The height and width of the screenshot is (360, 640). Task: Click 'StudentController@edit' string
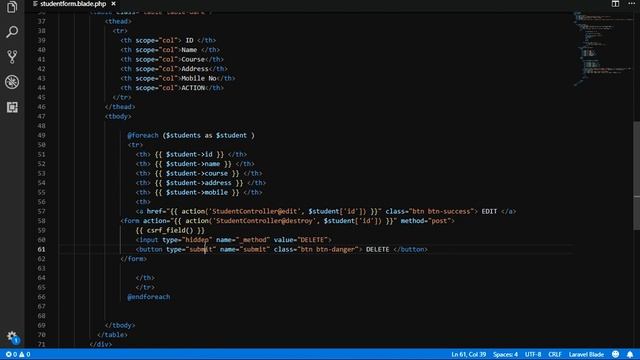[254, 211]
